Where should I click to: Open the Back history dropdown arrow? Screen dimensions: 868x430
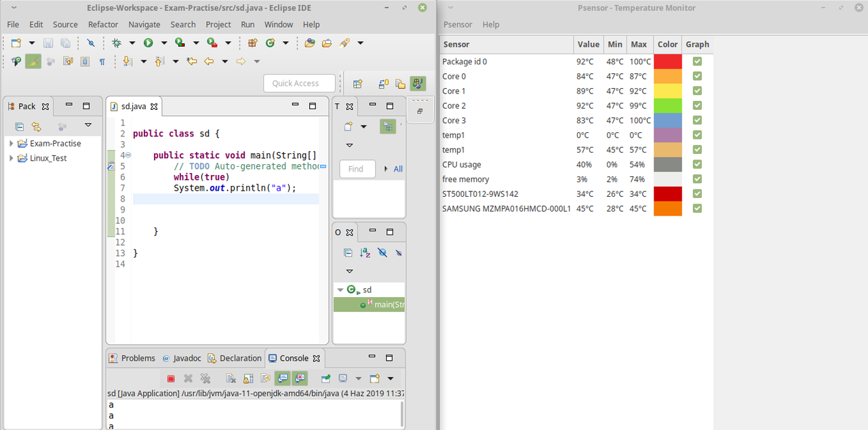[x=224, y=61]
